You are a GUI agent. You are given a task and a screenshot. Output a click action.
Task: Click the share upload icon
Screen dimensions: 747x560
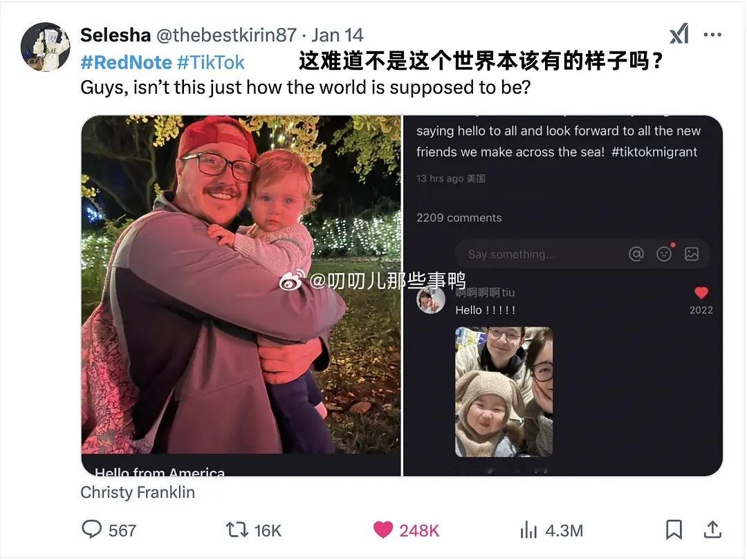pos(712,529)
